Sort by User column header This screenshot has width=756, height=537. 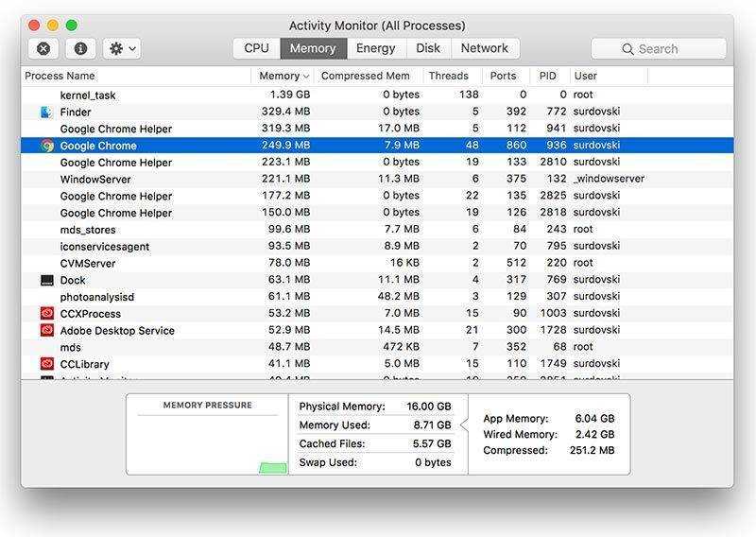click(585, 76)
